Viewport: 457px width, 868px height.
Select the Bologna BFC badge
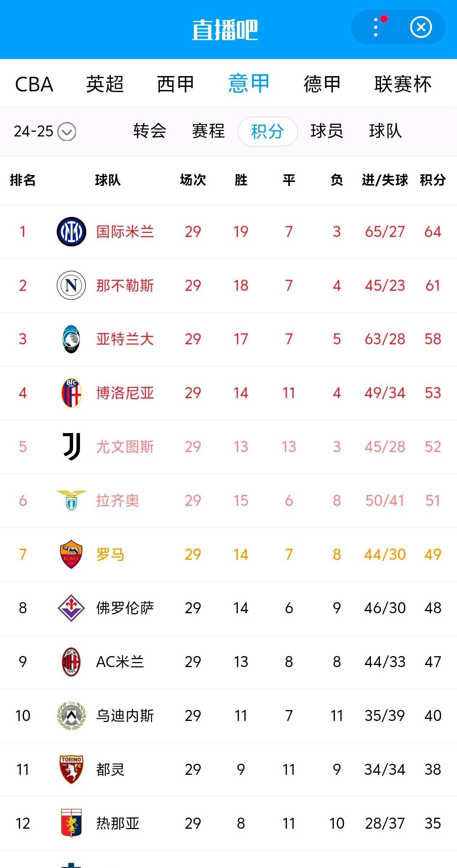coord(71,393)
